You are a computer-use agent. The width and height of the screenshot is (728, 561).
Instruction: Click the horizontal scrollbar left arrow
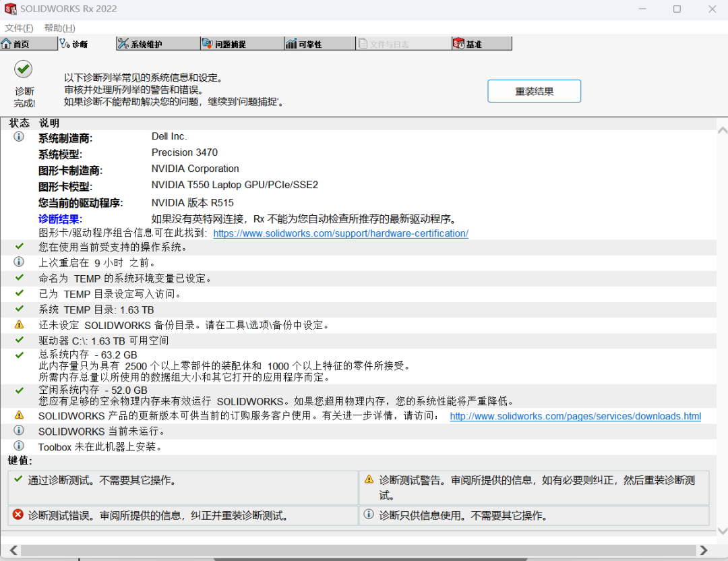point(13,550)
